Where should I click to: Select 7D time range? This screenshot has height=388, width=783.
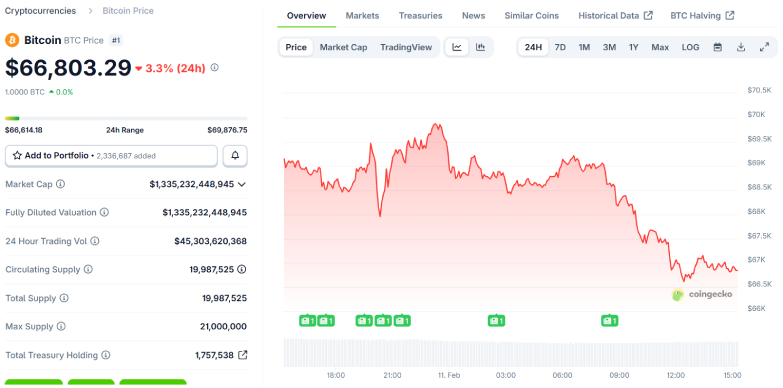coord(560,47)
